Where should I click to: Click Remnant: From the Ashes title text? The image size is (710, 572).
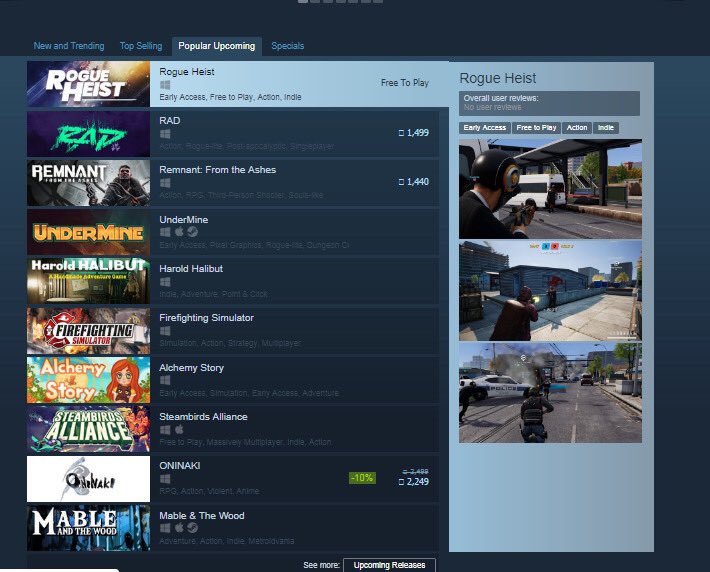(x=218, y=170)
